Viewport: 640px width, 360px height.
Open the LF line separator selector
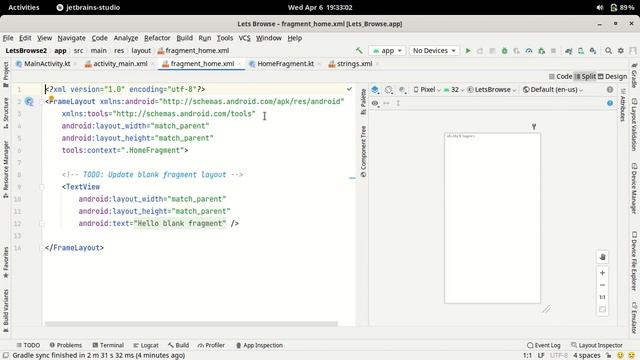[x=541, y=356]
